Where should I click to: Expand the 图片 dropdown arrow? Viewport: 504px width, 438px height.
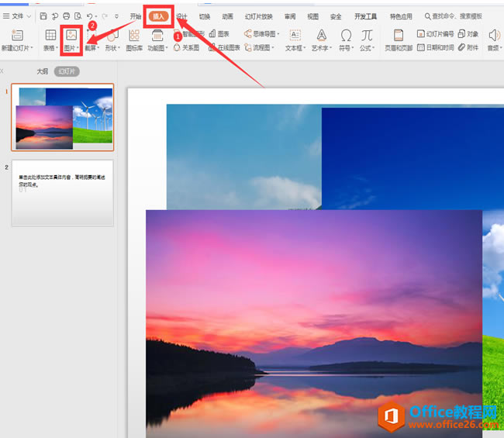pyautogui.click(x=78, y=48)
